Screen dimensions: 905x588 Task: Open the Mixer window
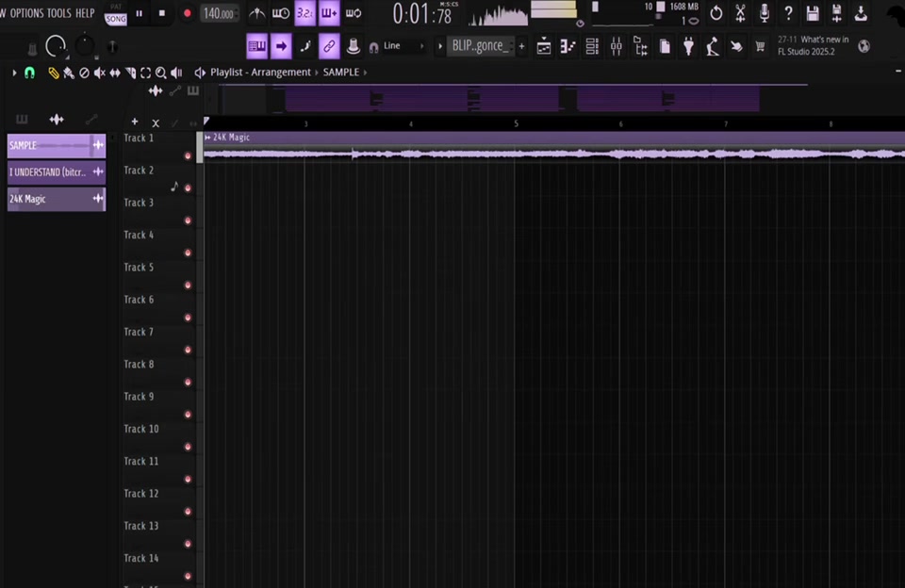pos(617,47)
